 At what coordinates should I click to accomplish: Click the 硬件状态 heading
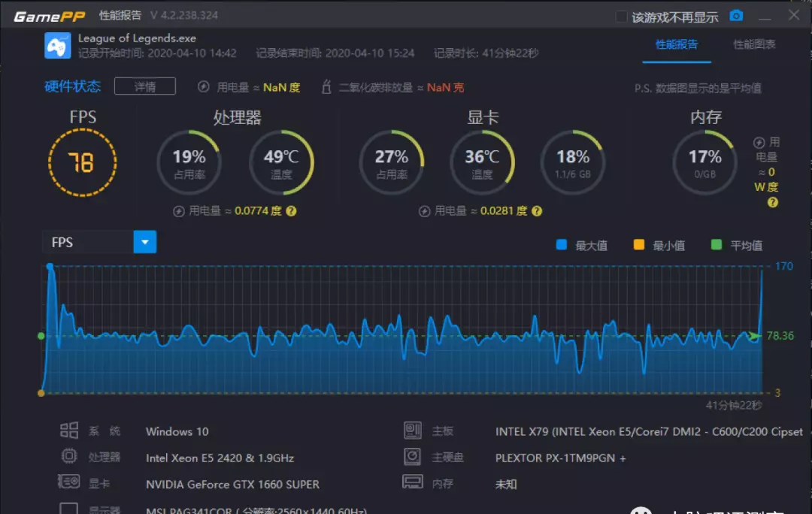pyautogui.click(x=72, y=86)
